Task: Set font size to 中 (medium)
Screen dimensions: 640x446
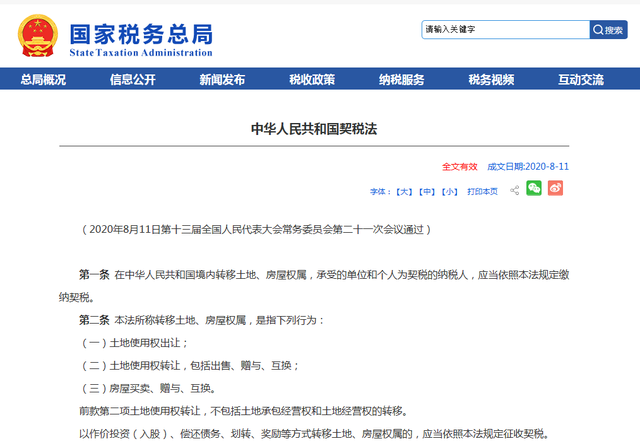Action: point(427,192)
